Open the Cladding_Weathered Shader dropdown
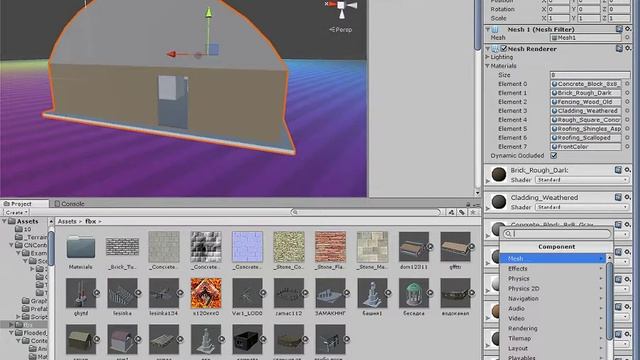 [x=582, y=207]
